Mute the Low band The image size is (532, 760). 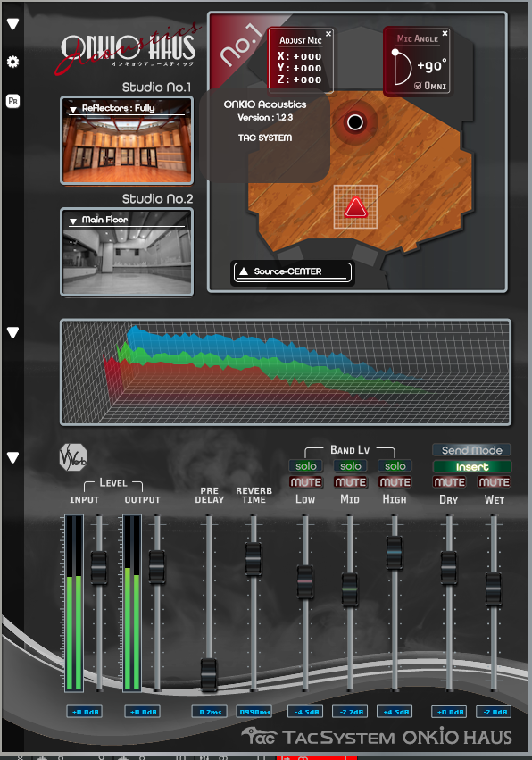tap(306, 482)
